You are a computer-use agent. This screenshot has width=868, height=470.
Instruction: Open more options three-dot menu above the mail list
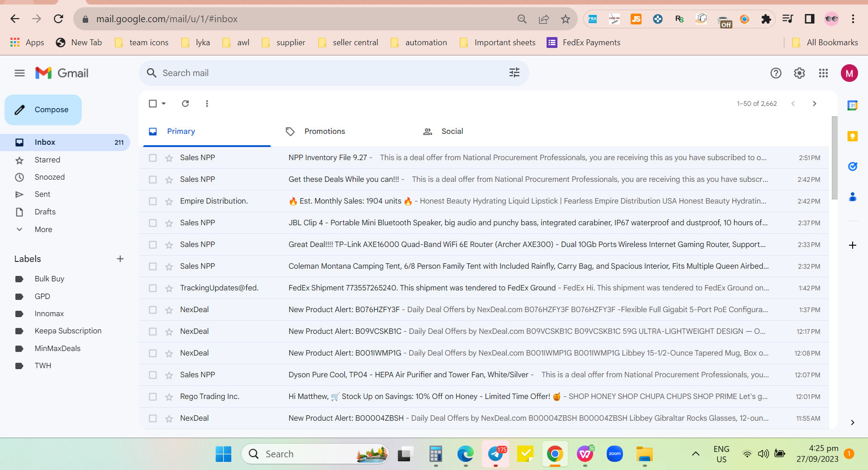pos(207,104)
